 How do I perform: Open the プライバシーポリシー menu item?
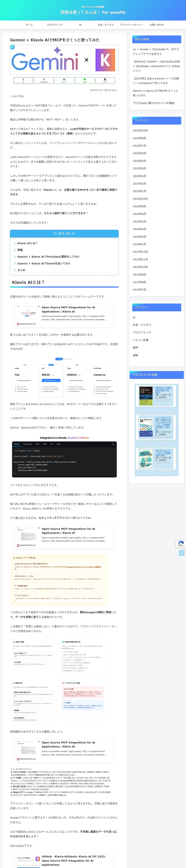[x=131, y=25]
